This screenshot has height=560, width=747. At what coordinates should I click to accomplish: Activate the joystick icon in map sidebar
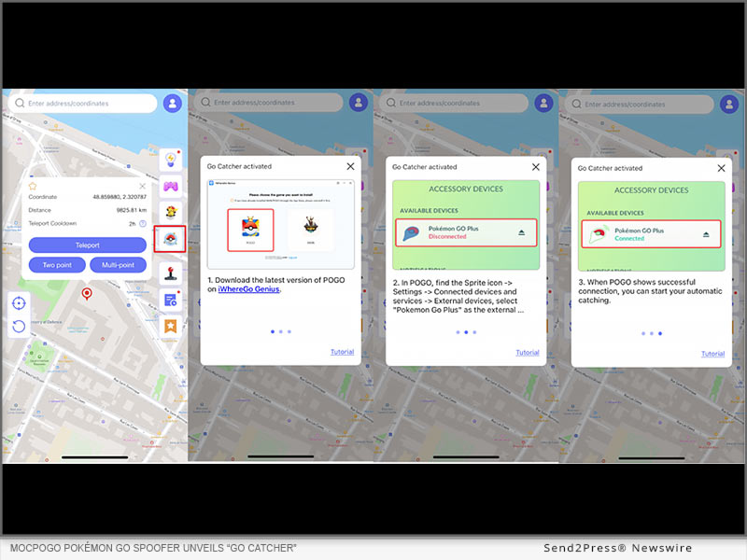(171, 273)
